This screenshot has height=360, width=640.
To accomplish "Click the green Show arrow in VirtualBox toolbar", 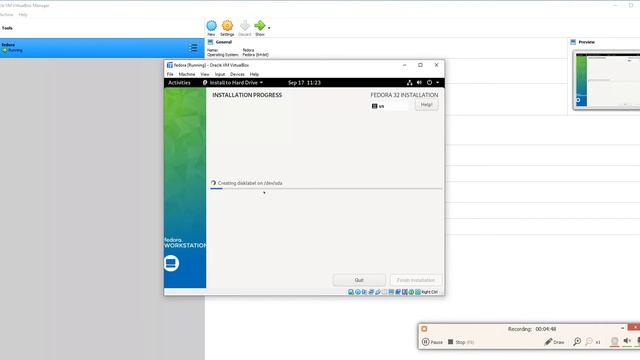I will click(260, 26).
